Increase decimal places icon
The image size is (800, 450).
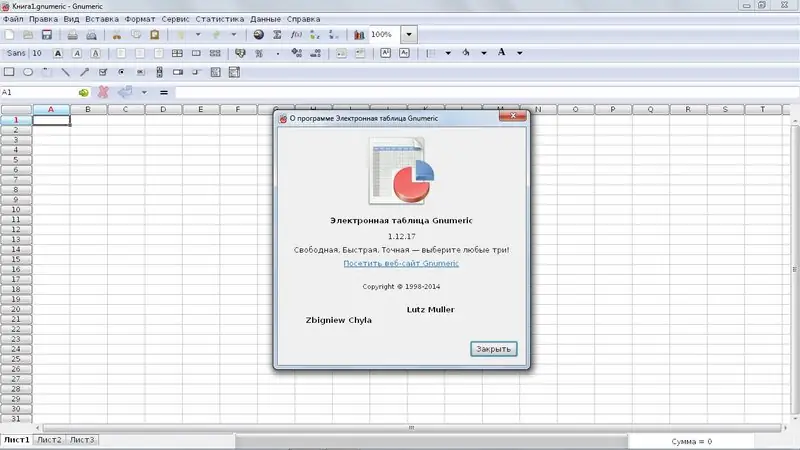(x=296, y=53)
